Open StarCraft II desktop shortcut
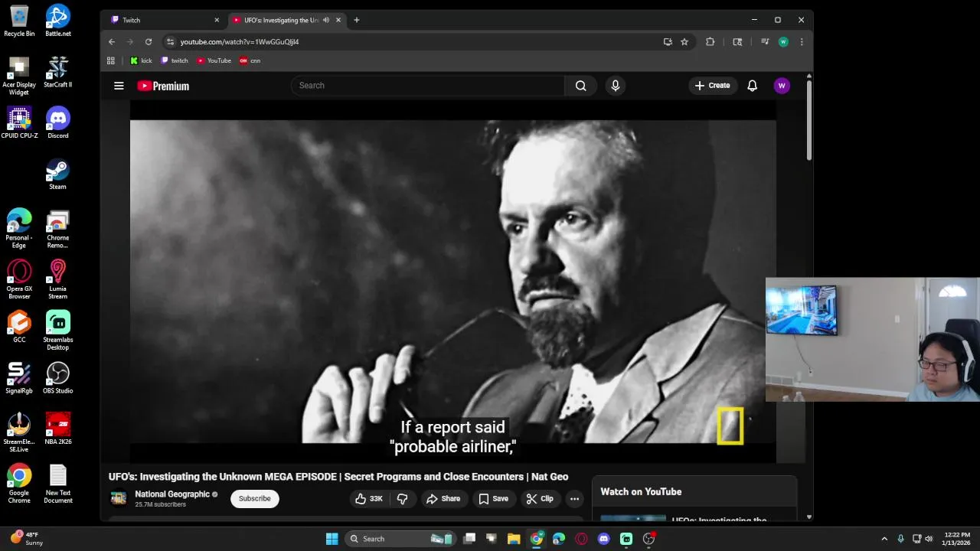 point(58,72)
